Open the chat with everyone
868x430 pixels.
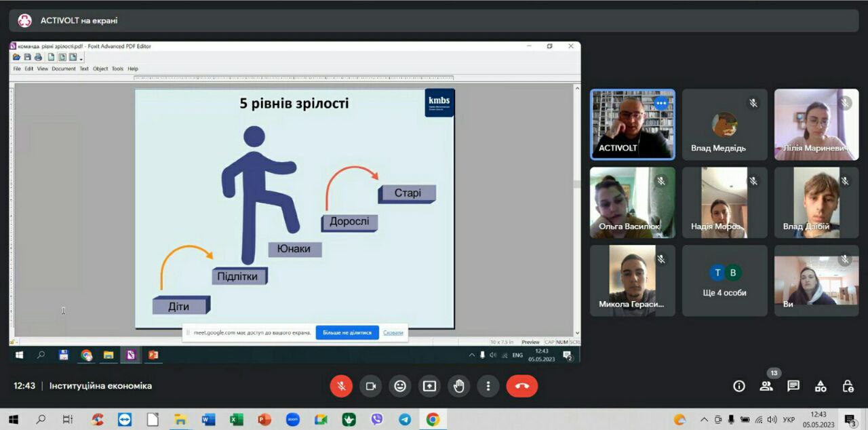(793, 386)
